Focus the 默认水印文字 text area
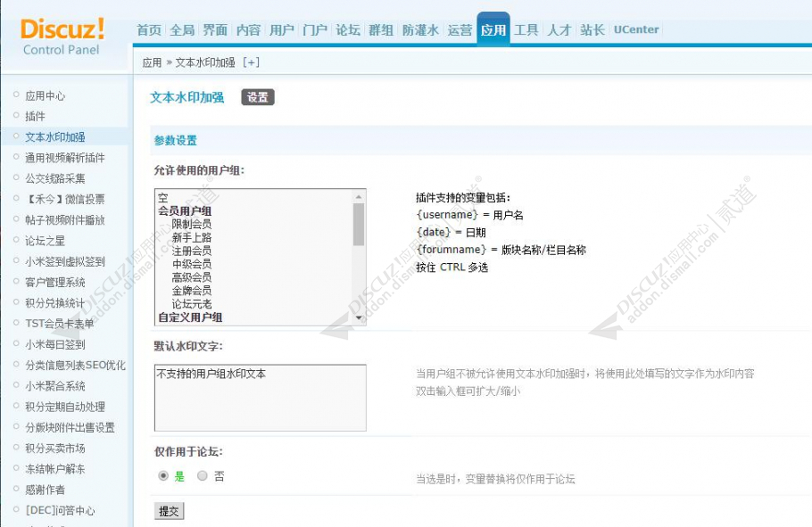The height and width of the screenshot is (527, 812). pos(260,398)
